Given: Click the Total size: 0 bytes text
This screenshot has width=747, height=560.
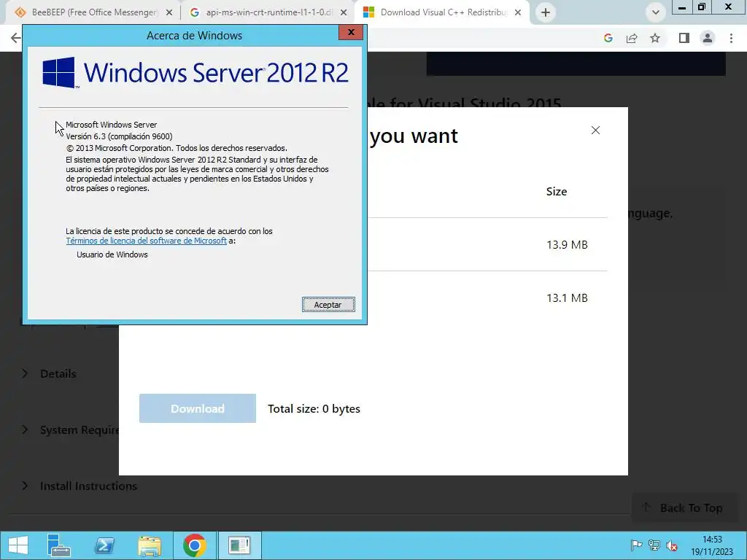Looking at the screenshot, I should [x=314, y=408].
